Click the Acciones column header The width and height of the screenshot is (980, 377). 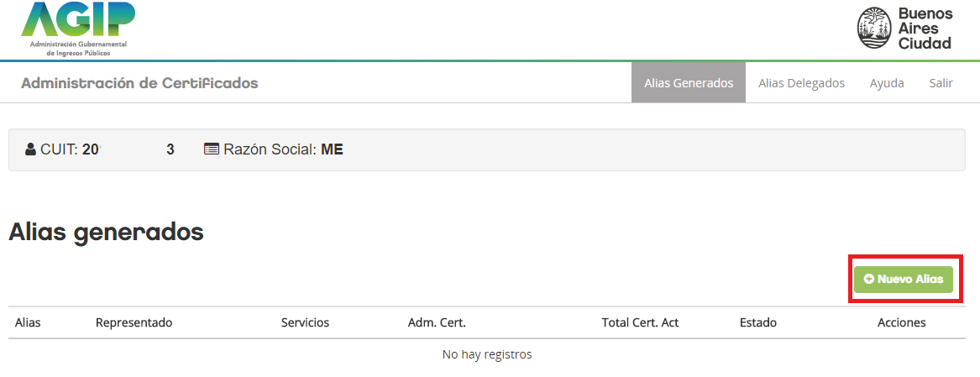point(901,322)
